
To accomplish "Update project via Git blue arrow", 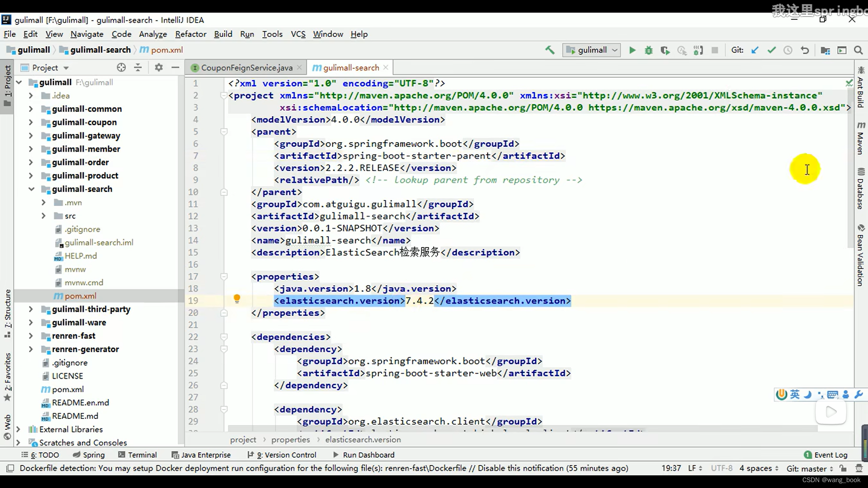I will click(755, 50).
